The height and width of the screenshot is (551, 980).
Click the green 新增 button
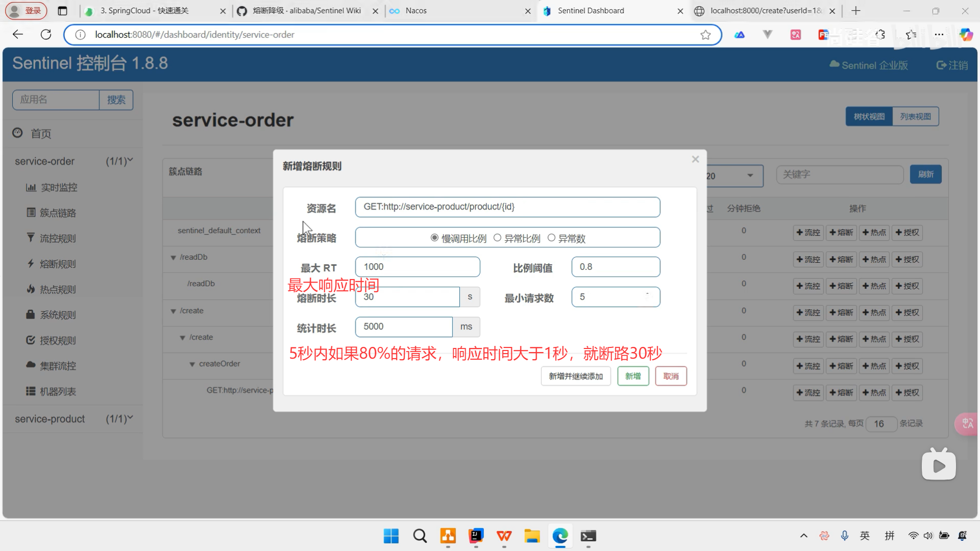(x=633, y=377)
